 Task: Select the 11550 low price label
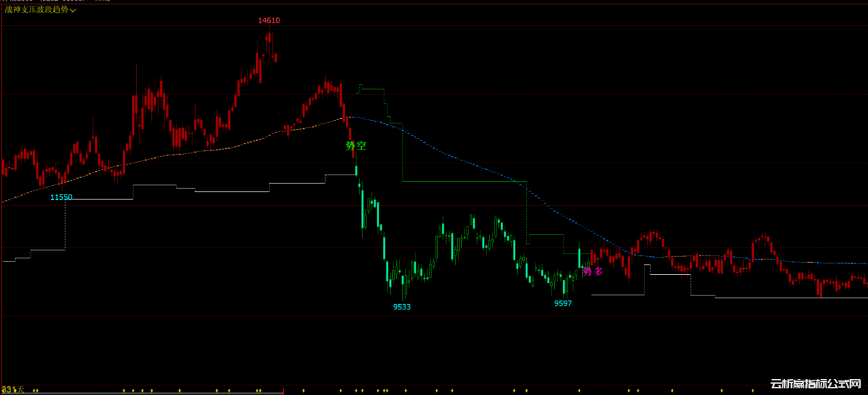(61, 197)
